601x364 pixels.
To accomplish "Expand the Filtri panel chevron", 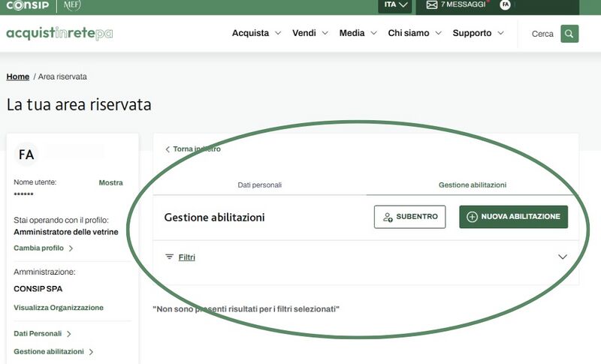I will click(563, 257).
